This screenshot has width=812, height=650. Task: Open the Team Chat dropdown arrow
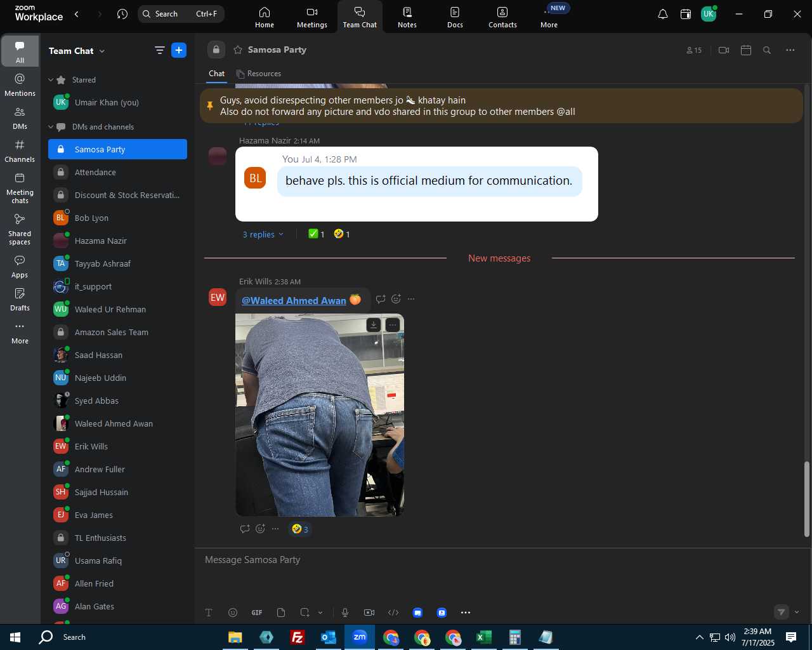coord(102,51)
